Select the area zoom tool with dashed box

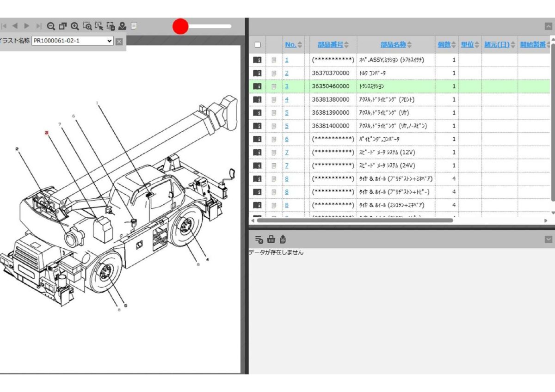coord(87,26)
